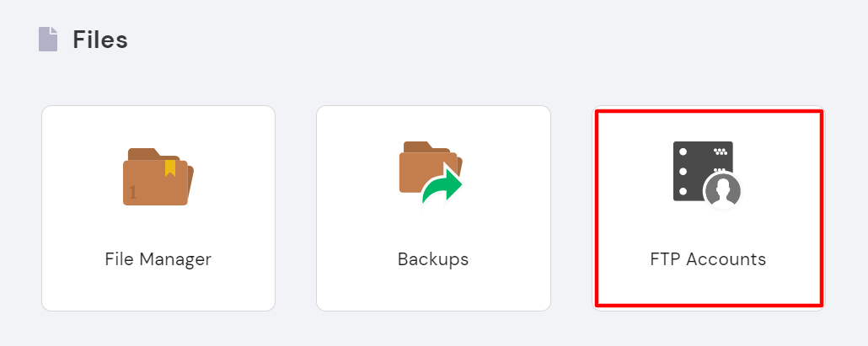The height and width of the screenshot is (346, 868).
Task: Click empty space below the File Manager label
Action: [x=158, y=290]
